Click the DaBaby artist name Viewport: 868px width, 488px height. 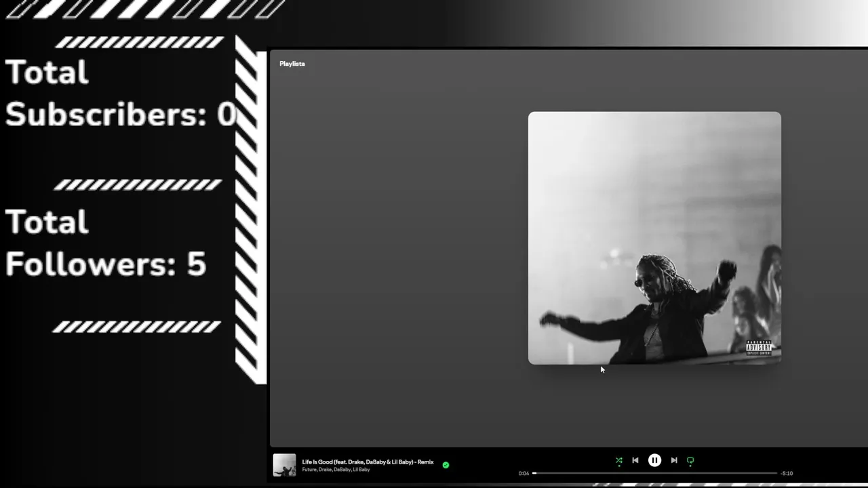(342, 470)
